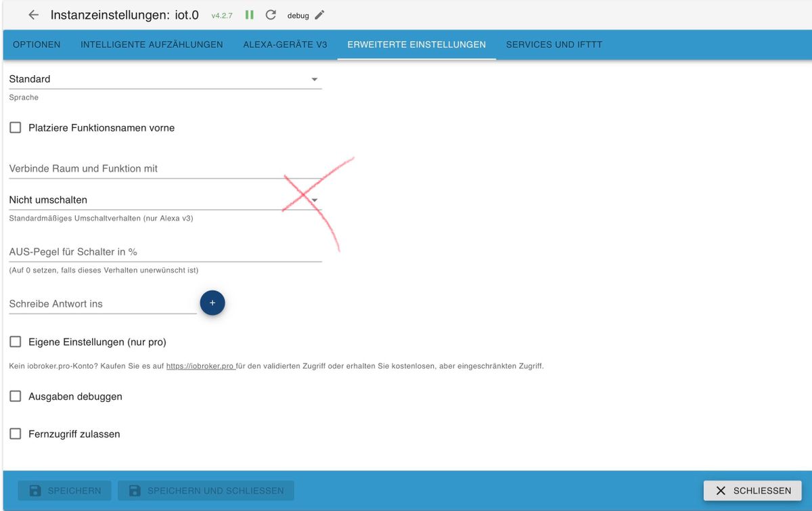Select Services und IFTTT tab
The height and width of the screenshot is (511, 812).
tap(554, 45)
